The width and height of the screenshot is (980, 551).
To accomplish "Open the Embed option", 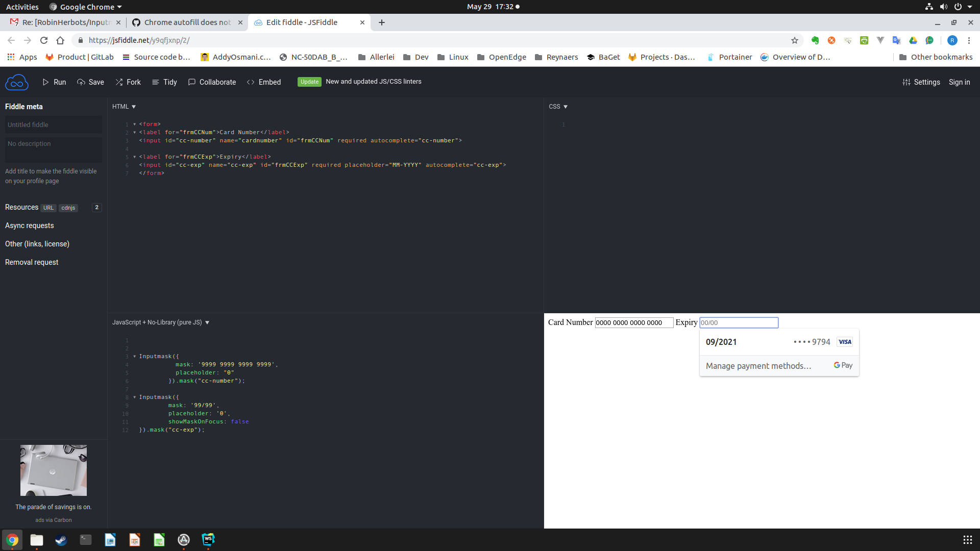I will click(x=264, y=82).
